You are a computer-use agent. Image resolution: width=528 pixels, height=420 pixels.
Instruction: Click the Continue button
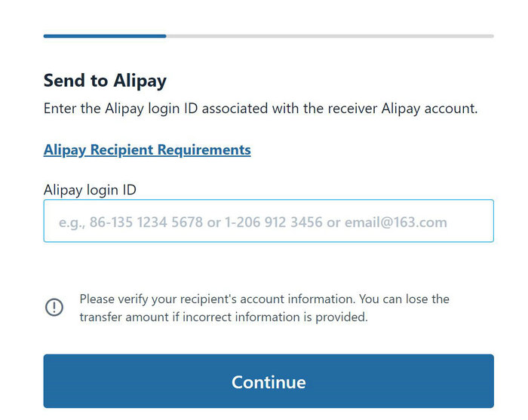[x=269, y=381]
